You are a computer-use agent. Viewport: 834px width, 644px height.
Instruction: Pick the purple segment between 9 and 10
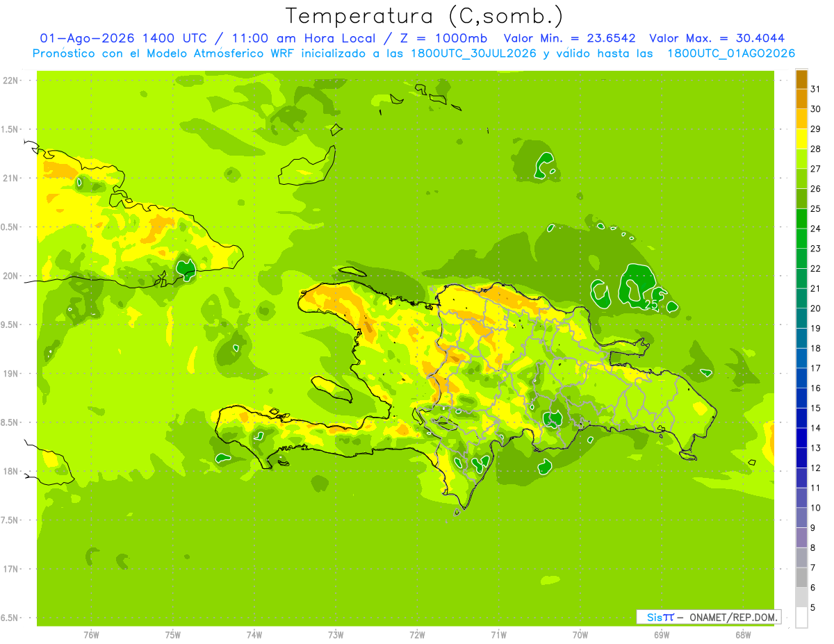(x=801, y=518)
